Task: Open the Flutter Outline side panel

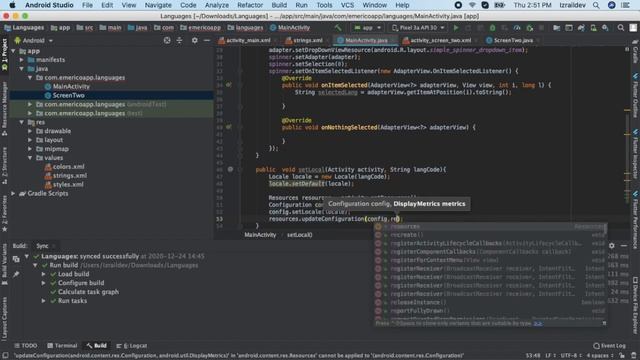Action: pyautogui.click(x=636, y=96)
